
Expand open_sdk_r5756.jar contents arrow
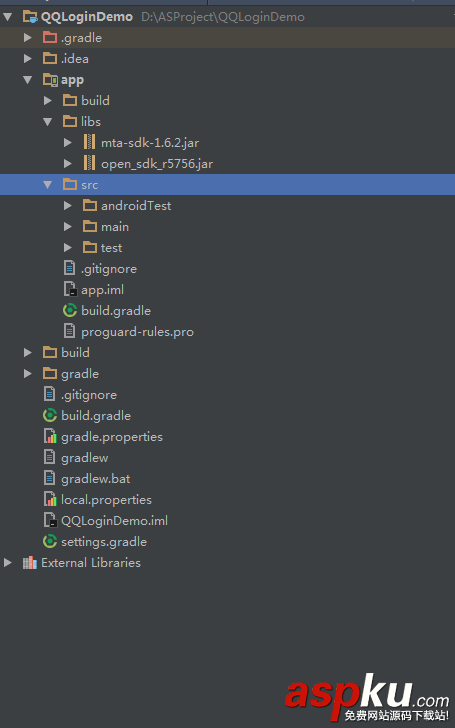point(68,163)
